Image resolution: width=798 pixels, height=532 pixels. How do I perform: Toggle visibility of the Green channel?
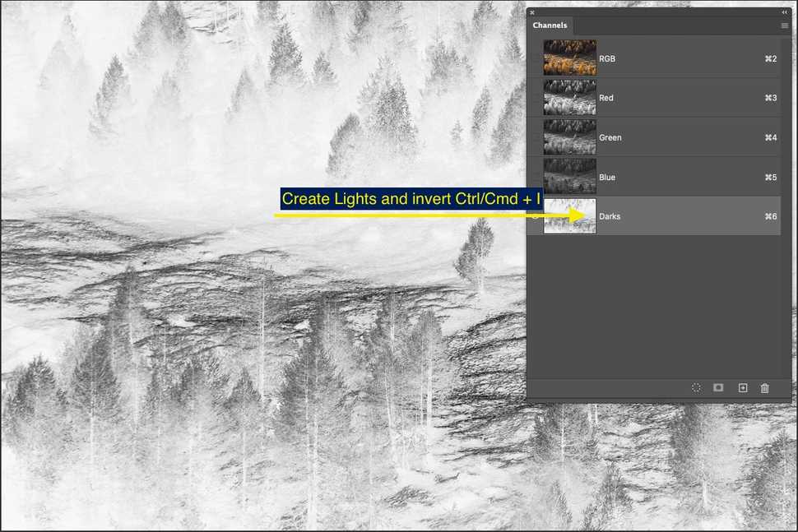coord(536,137)
